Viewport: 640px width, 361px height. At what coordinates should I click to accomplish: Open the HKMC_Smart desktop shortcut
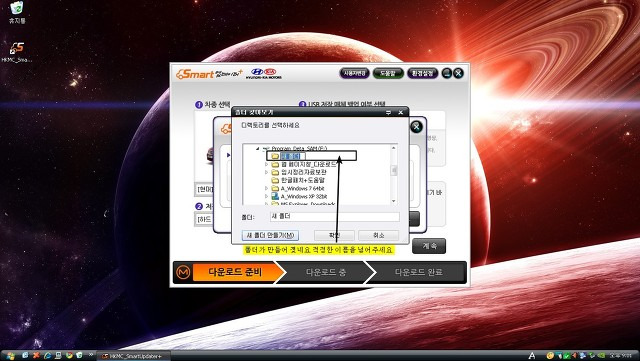click(x=17, y=53)
